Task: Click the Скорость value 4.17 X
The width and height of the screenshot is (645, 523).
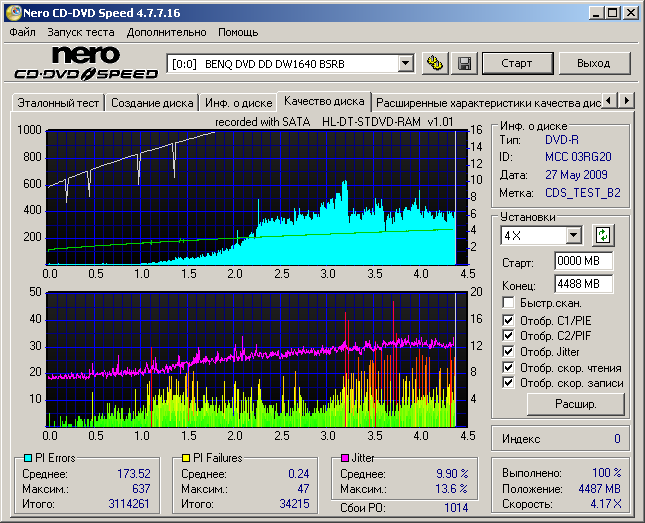Action: click(x=606, y=504)
